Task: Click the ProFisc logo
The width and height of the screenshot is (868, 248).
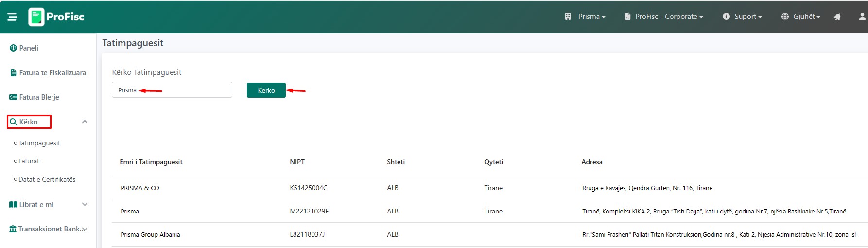Action: [56, 17]
